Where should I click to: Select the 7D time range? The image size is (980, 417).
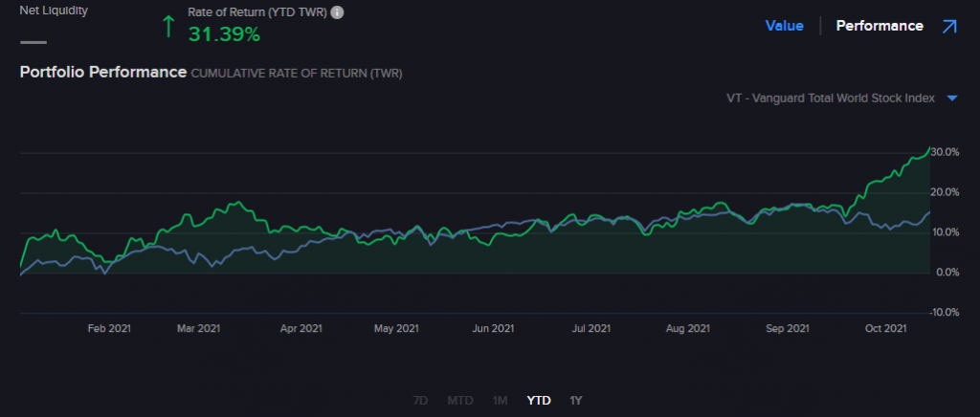tap(420, 400)
